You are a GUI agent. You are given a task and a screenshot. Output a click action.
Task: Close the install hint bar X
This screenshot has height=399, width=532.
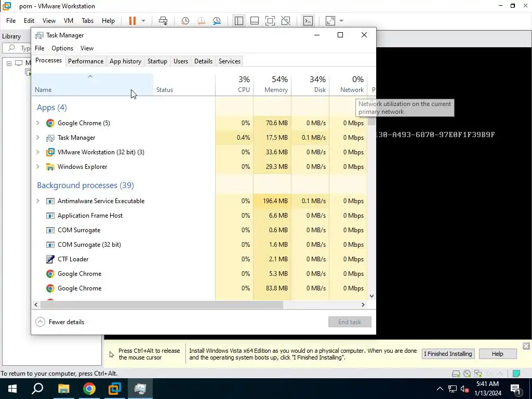click(526, 346)
